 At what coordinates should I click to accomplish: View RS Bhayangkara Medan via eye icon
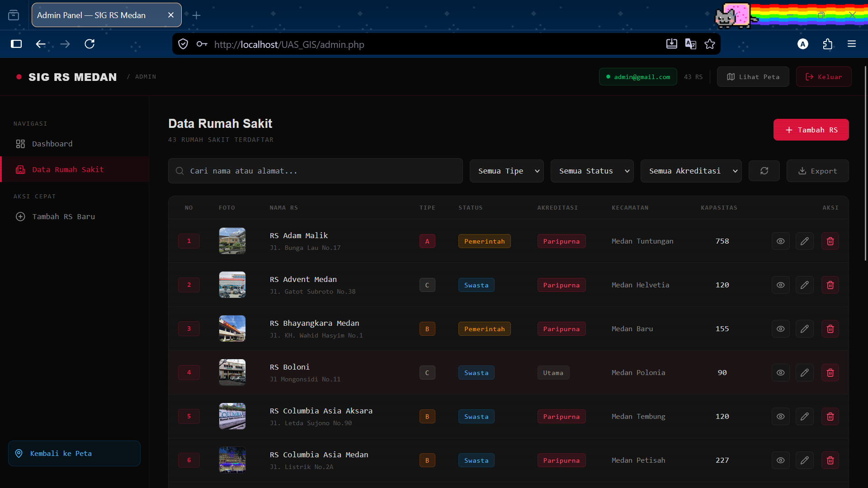[x=780, y=329]
